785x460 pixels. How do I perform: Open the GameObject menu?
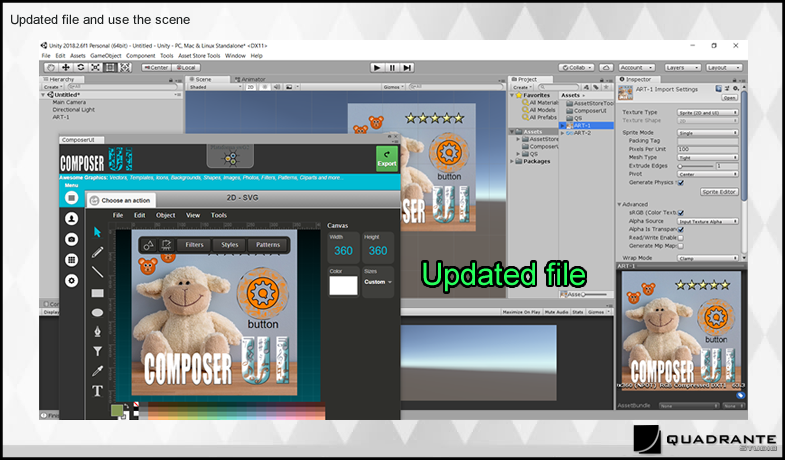pyautogui.click(x=106, y=56)
